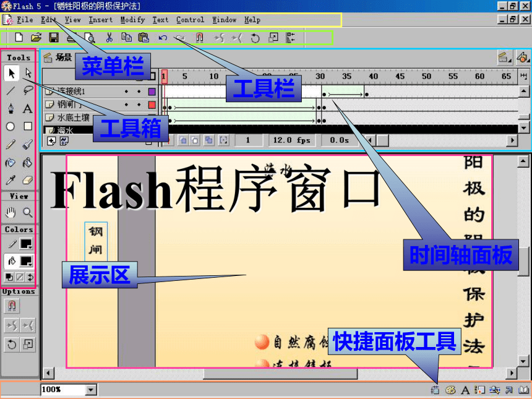Screen dimensions: 532x399
Task: Select the Pen tool
Action: point(11,109)
